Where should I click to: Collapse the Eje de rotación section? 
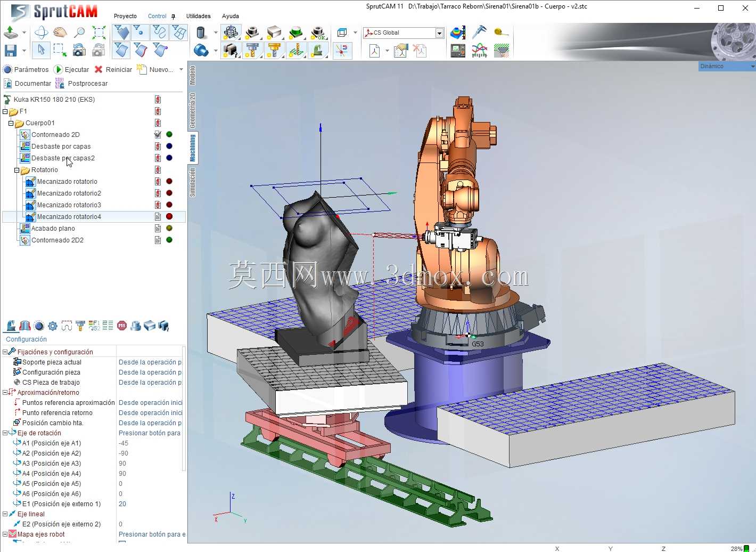coord(5,433)
